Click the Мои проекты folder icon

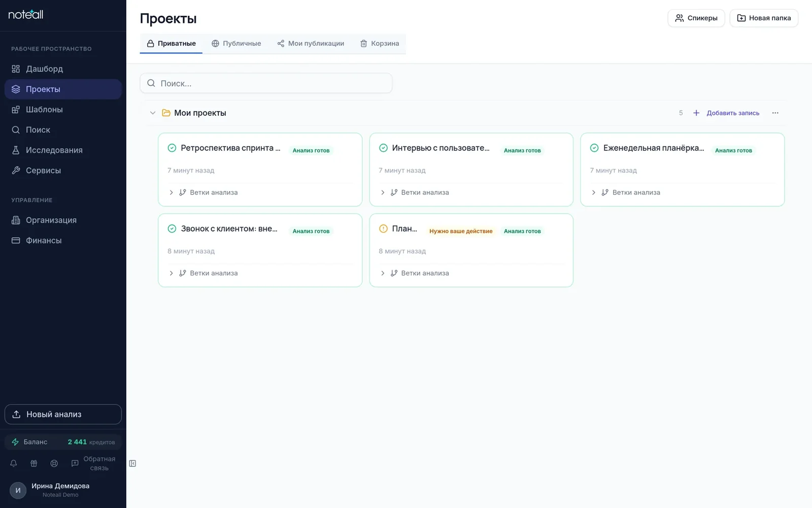tap(166, 113)
